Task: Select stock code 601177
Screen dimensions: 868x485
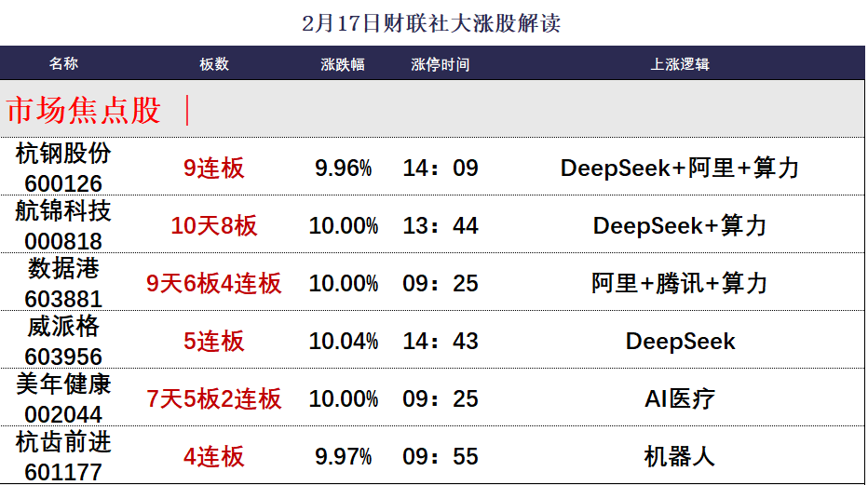Action: (63, 472)
